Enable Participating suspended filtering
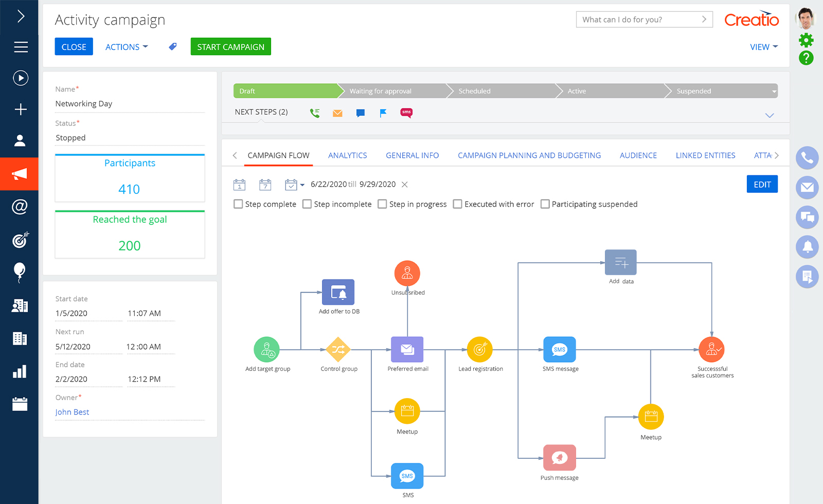 [545, 204]
